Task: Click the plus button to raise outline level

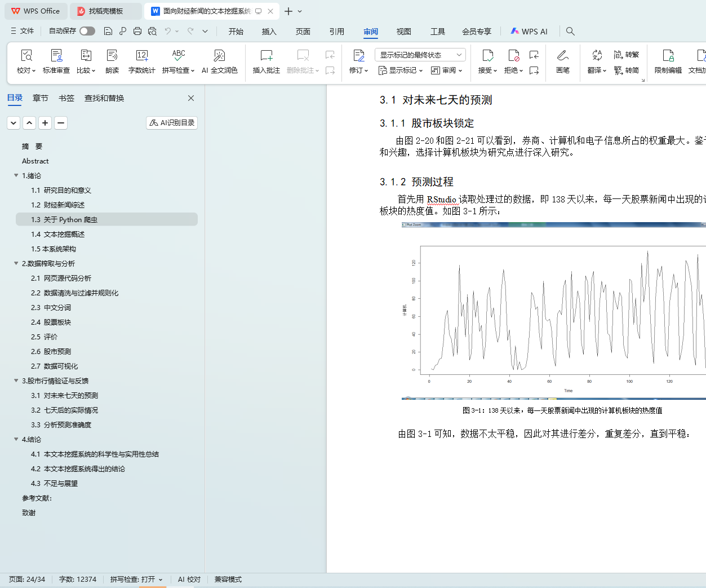Action: click(x=45, y=123)
